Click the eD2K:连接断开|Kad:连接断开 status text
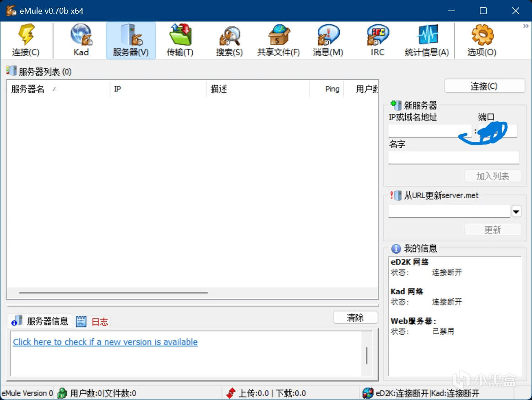532x400 pixels. [428, 393]
